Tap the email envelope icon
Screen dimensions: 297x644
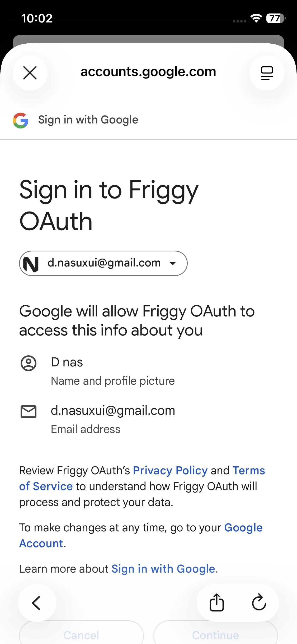(29, 411)
